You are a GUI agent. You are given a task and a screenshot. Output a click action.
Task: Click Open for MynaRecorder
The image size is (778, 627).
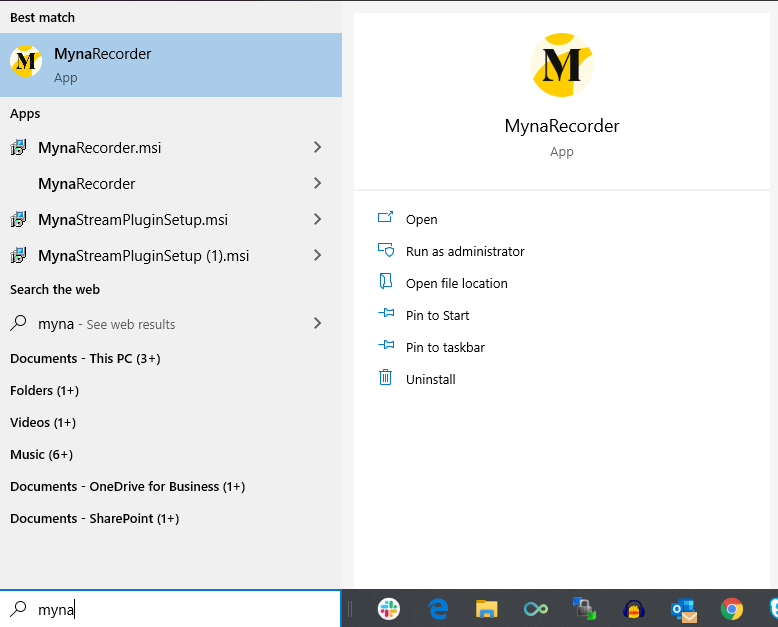point(422,219)
